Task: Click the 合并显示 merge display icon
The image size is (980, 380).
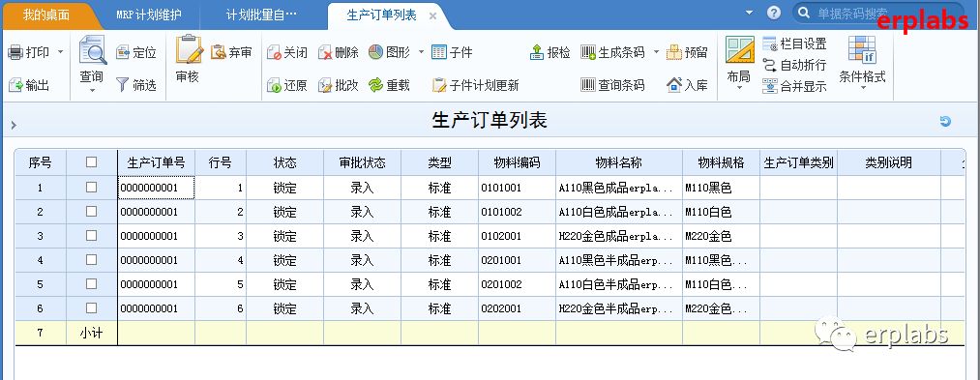Action: pyautogui.click(x=770, y=86)
